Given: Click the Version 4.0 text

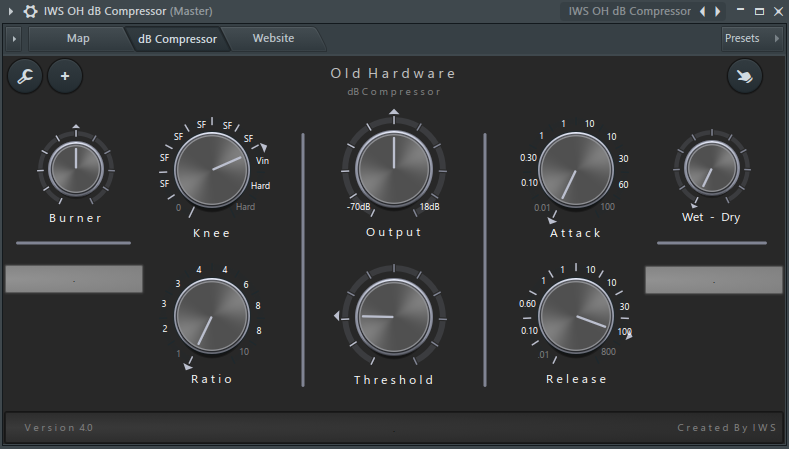Looking at the screenshot, I should (58, 427).
